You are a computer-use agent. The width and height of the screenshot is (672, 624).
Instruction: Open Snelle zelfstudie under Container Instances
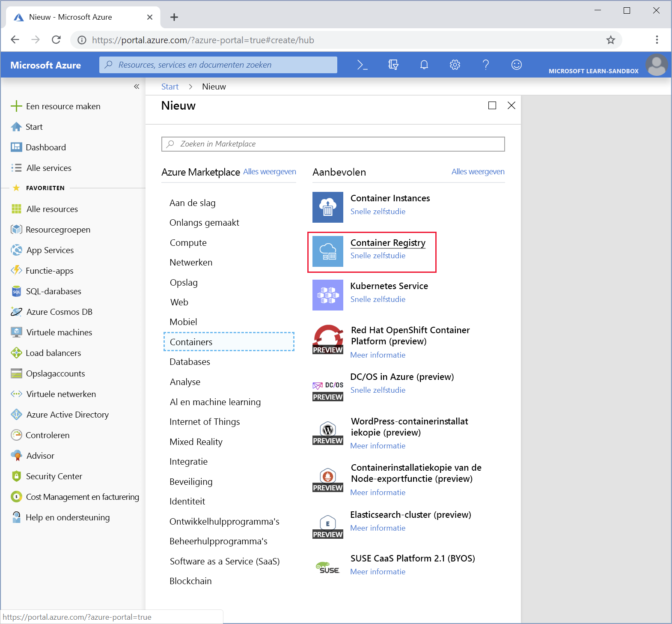[x=378, y=212]
